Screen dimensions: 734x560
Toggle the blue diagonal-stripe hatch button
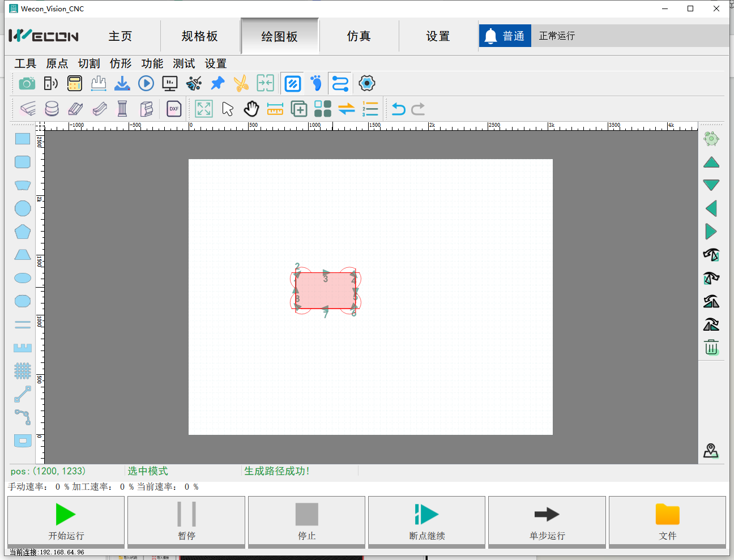(293, 84)
